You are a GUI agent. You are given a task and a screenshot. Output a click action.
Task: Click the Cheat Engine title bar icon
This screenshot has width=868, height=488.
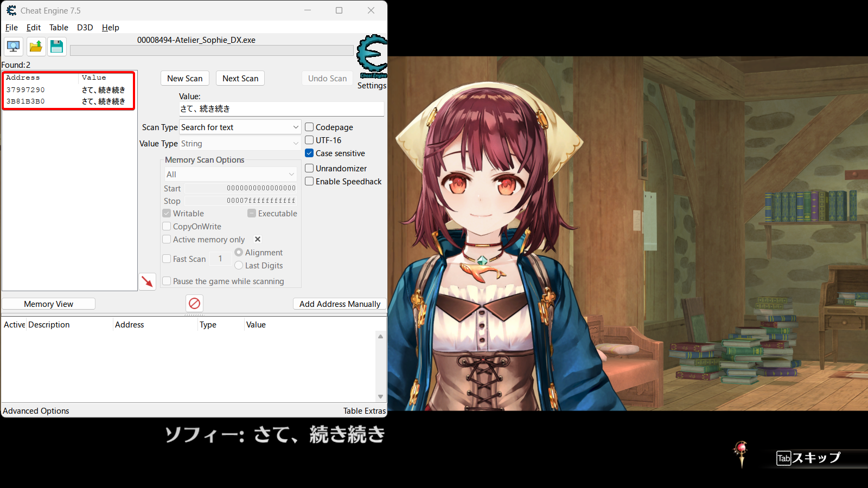[x=11, y=10]
